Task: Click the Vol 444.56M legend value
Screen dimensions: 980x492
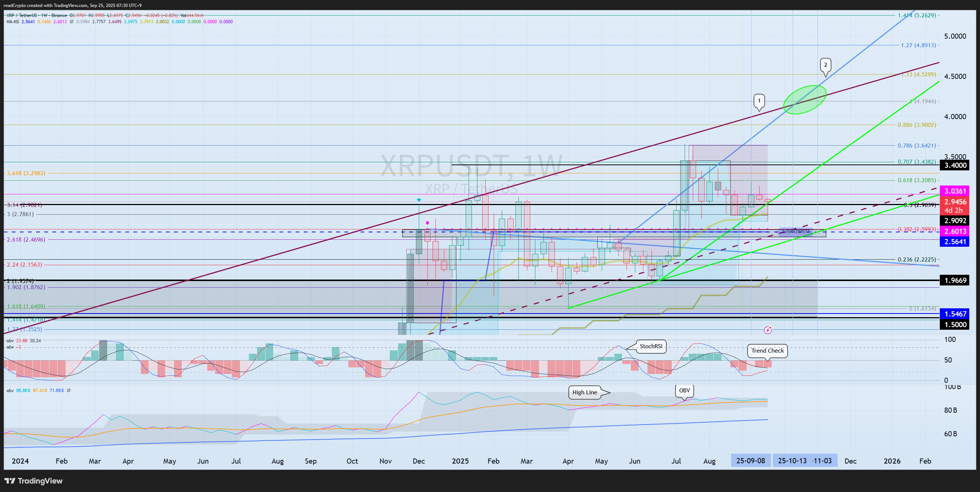Action: point(192,15)
